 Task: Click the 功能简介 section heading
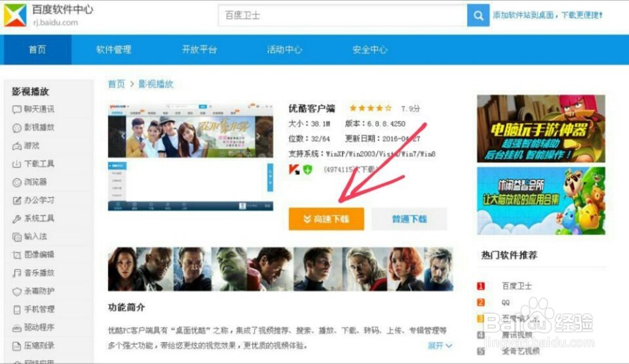pyautogui.click(x=126, y=308)
